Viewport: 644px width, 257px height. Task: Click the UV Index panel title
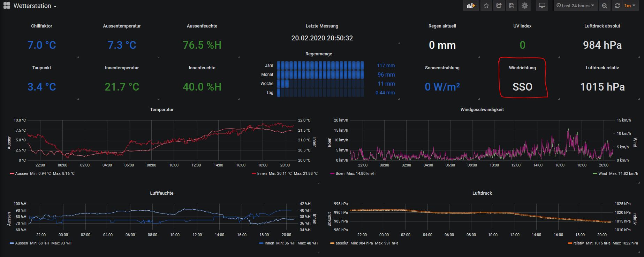click(x=522, y=26)
